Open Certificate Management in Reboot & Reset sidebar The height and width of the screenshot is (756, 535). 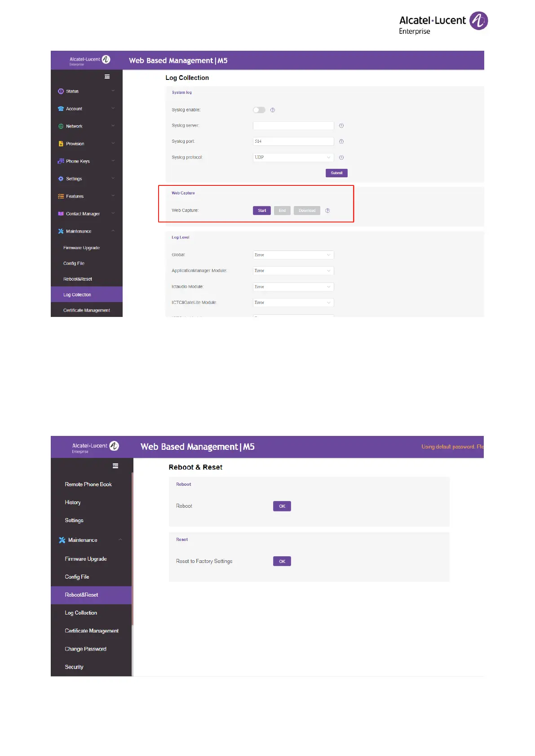pyautogui.click(x=92, y=631)
